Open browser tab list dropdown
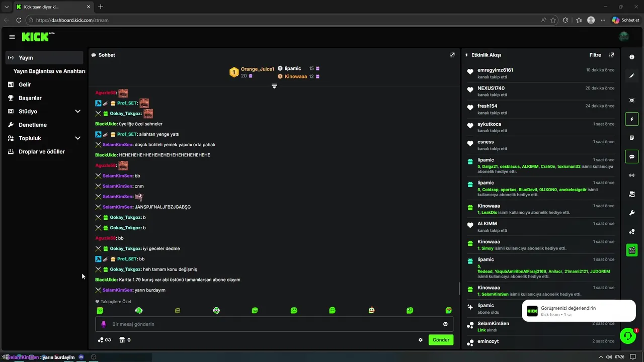This screenshot has width=644, height=362. point(6,7)
